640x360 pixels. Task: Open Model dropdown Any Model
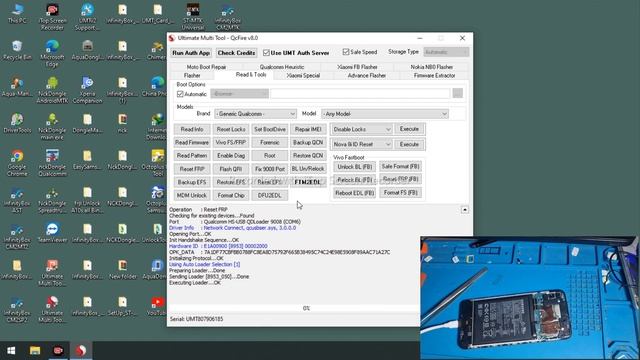[385, 114]
